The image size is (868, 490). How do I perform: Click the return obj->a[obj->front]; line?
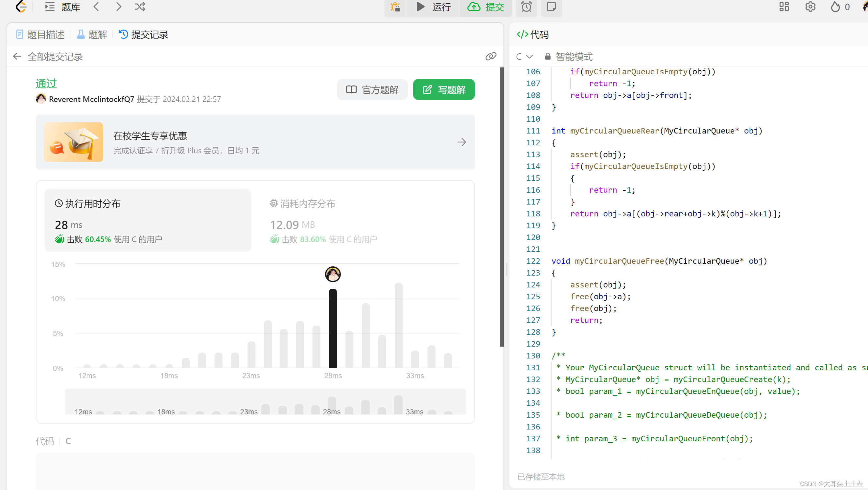coord(631,95)
